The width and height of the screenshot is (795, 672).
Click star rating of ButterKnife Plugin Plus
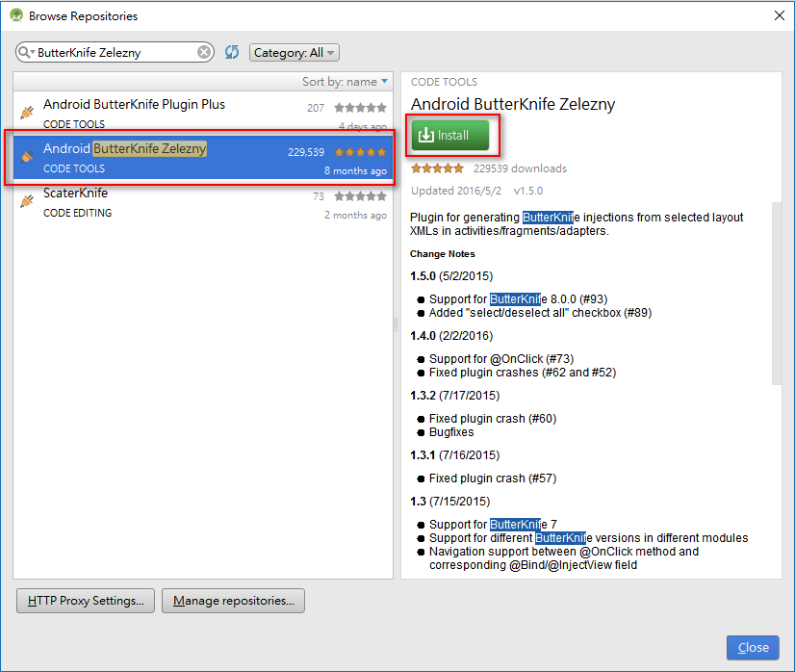tap(361, 108)
